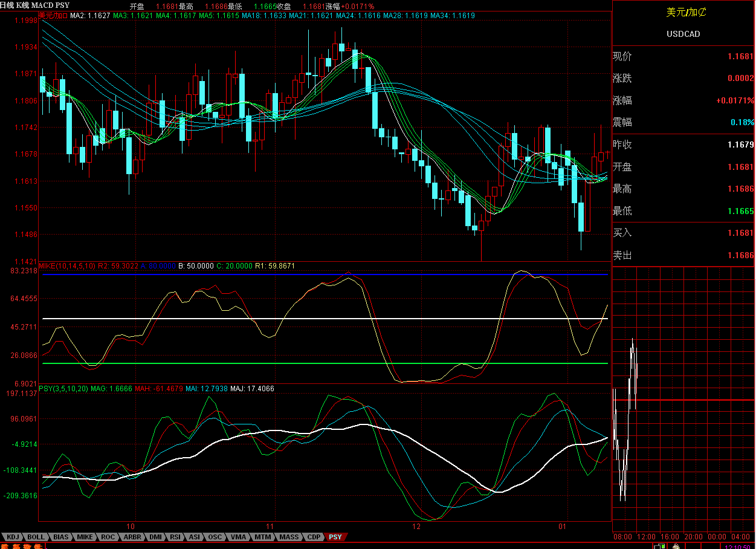Screen dimensions: 756x549
Task: Select the OSC indicator tab
Action: point(215,537)
